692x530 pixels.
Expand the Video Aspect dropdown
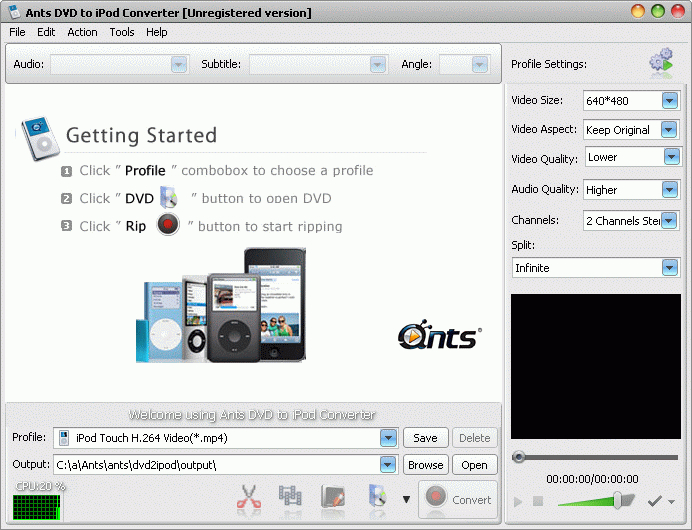click(x=669, y=130)
